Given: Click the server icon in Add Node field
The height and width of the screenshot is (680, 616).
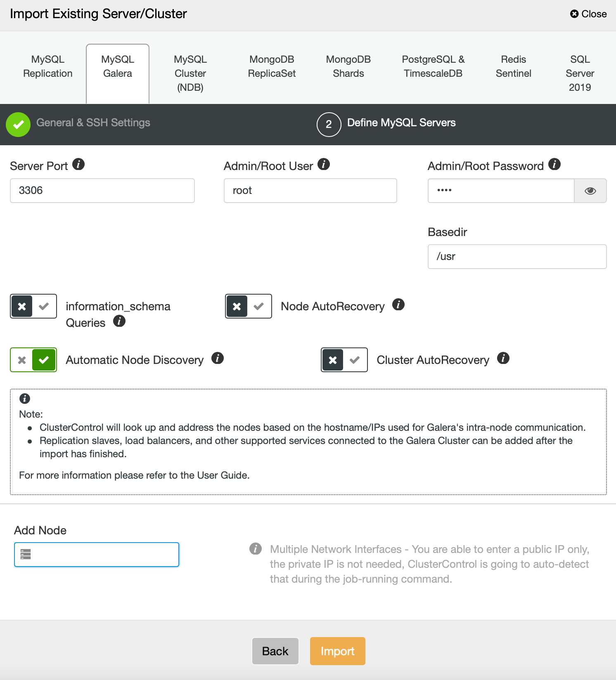Looking at the screenshot, I should [26, 554].
